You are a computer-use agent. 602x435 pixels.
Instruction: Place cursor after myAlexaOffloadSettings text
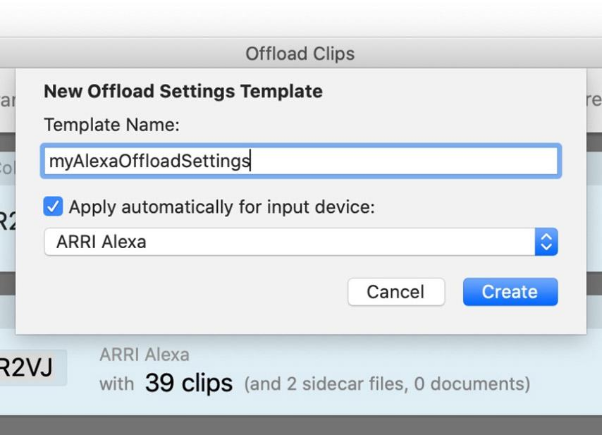tap(251, 161)
